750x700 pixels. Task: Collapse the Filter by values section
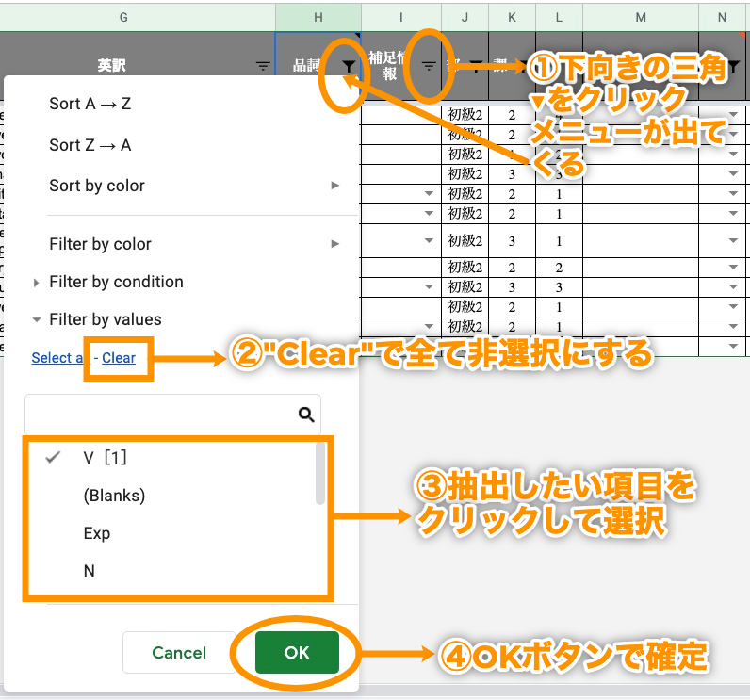click(x=104, y=319)
